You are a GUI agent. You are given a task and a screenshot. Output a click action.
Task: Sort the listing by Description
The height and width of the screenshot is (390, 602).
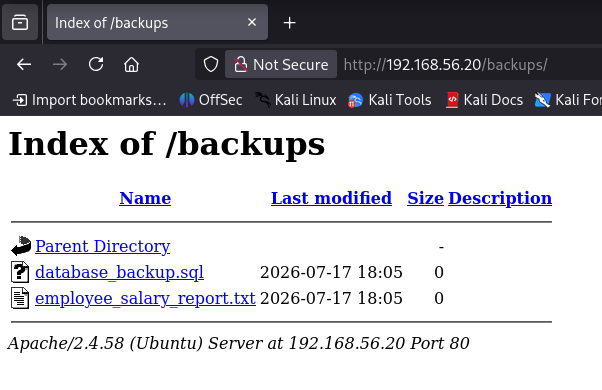[x=500, y=198]
